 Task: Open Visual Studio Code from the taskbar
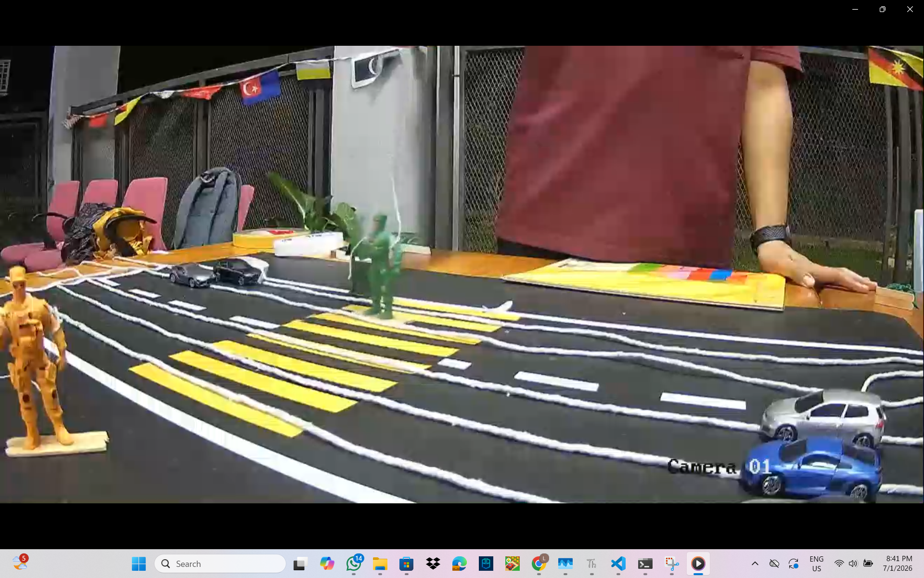coord(618,564)
